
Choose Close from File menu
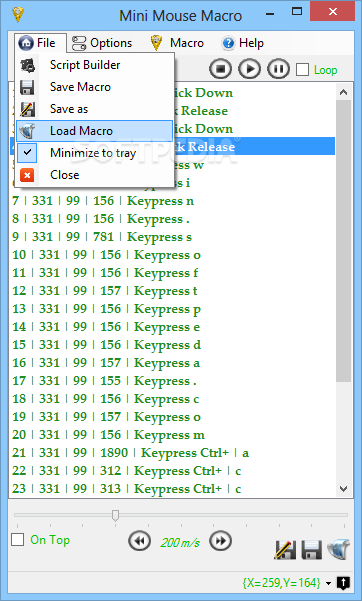click(x=94, y=175)
